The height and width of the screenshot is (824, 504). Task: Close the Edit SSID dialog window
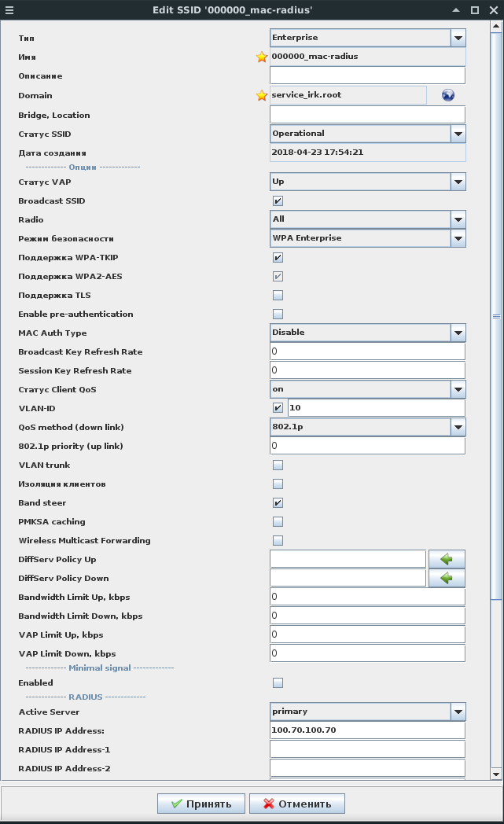[493, 9]
